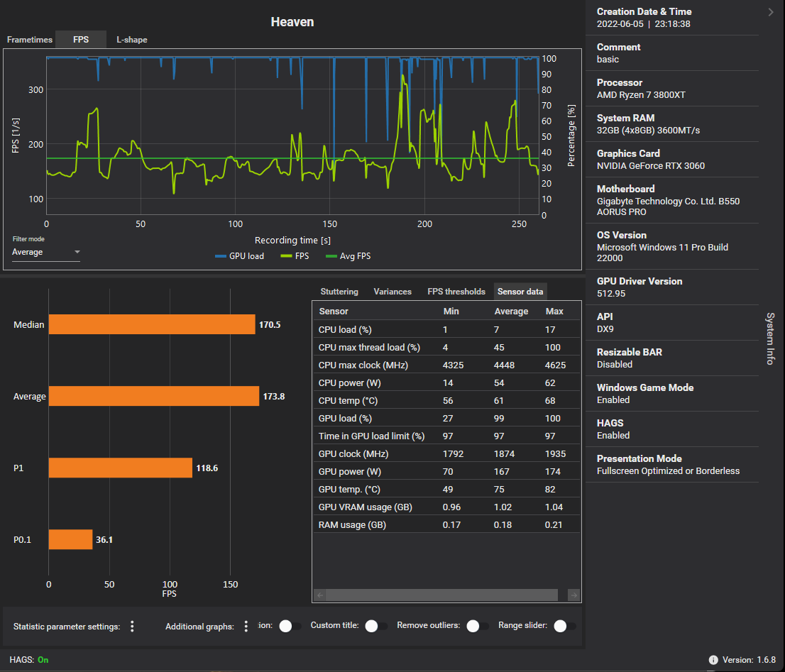Switch to the Frametimes tab
This screenshot has height=672, width=785.
(30, 40)
